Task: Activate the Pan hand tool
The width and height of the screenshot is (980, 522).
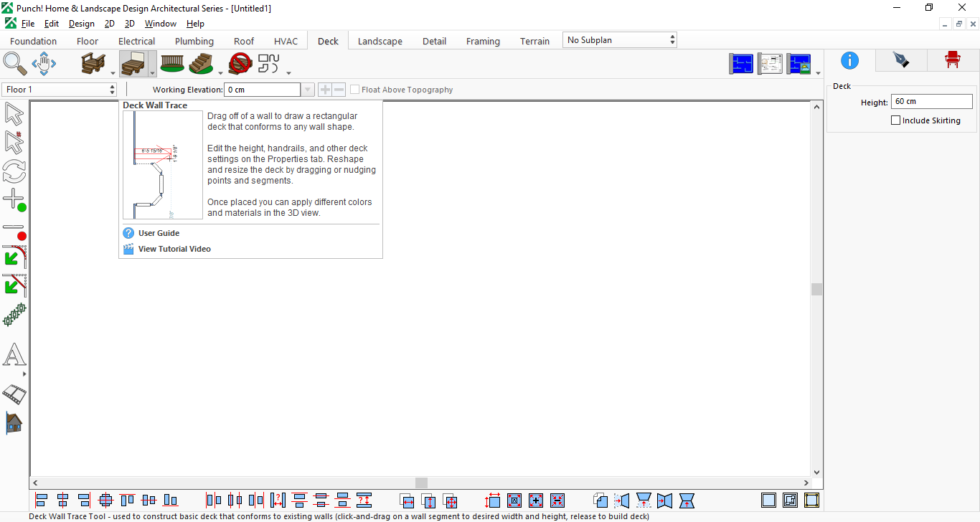Action: [x=44, y=64]
